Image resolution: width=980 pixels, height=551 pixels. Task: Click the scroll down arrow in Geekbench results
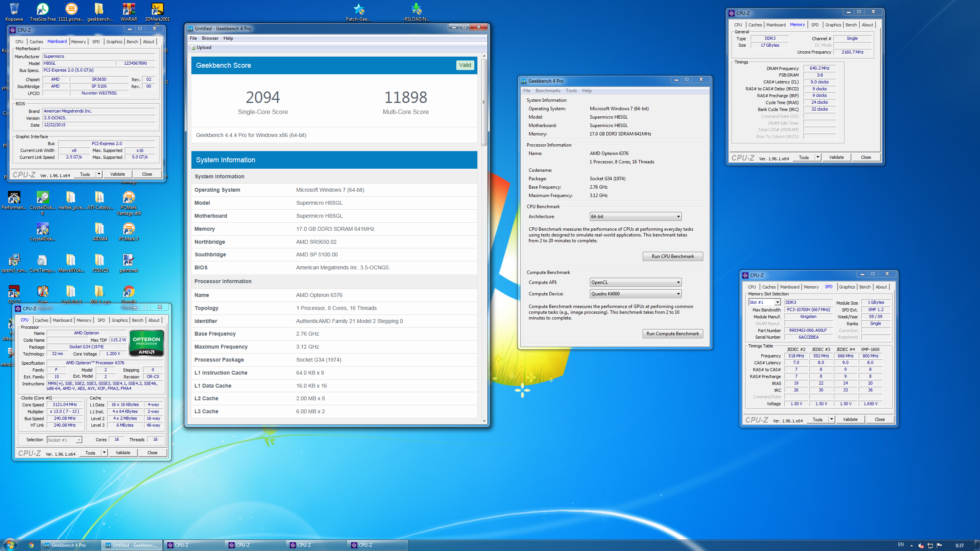pyautogui.click(x=484, y=421)
